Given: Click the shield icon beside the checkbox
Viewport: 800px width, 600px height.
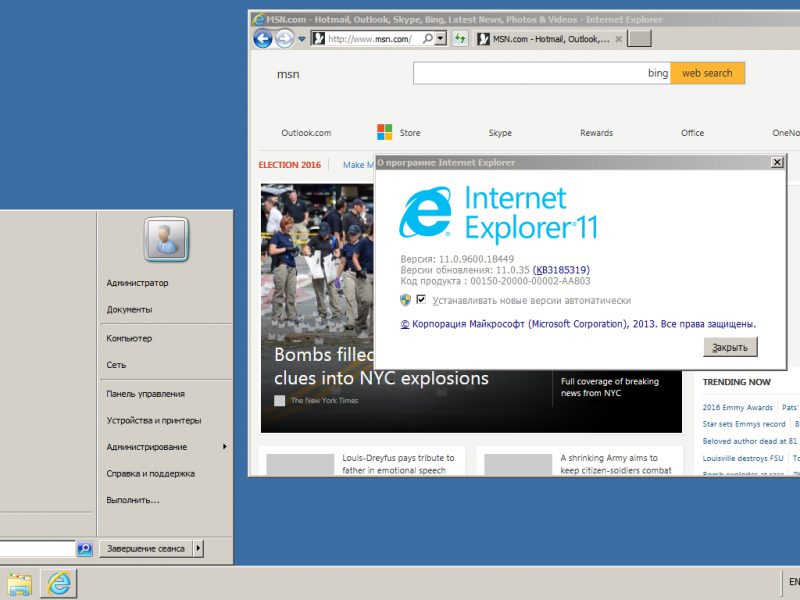Looking at the screenshot, I should tap(405, 300).
